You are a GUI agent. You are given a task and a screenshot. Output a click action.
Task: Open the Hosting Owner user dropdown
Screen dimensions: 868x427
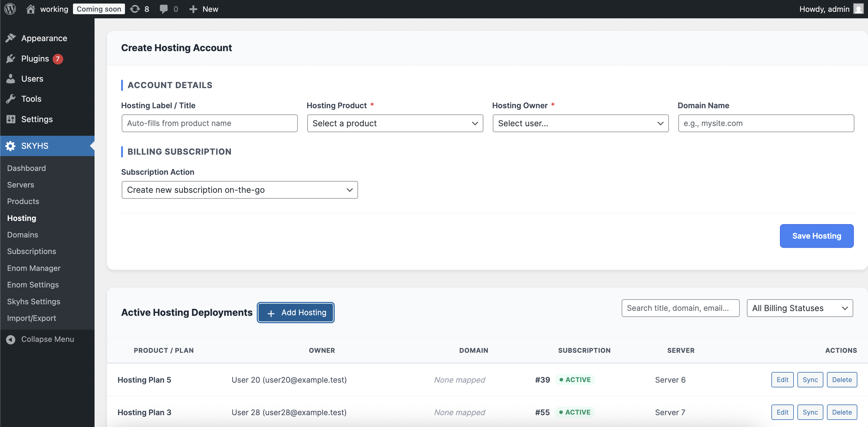(580, 123)
